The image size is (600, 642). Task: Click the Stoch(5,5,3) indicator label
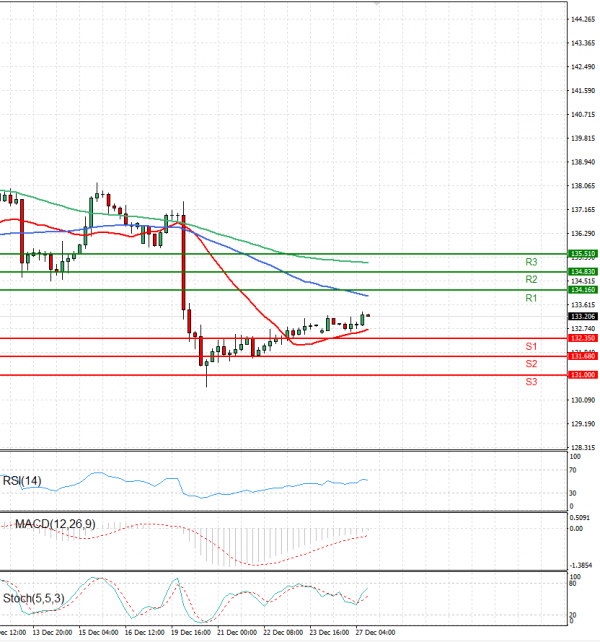[34, 599]
